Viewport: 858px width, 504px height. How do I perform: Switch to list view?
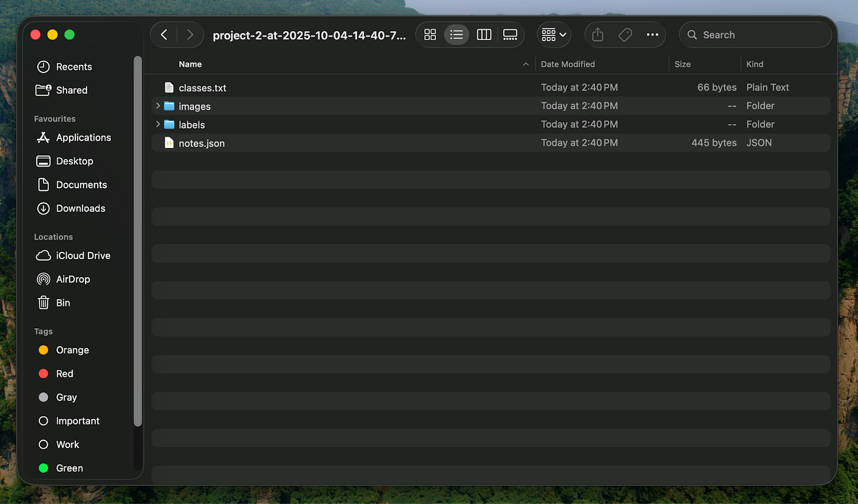tap(457, 35)
